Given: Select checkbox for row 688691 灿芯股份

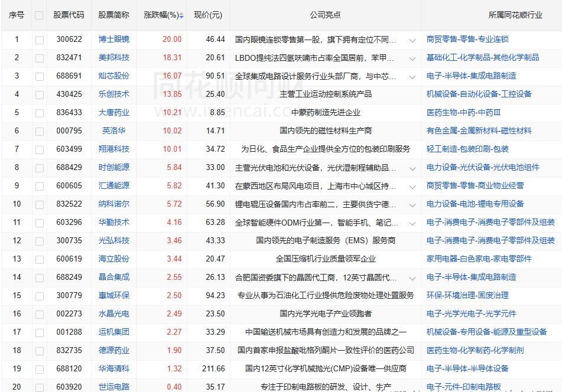Looking at the screenshot, I should click(40, 77).
